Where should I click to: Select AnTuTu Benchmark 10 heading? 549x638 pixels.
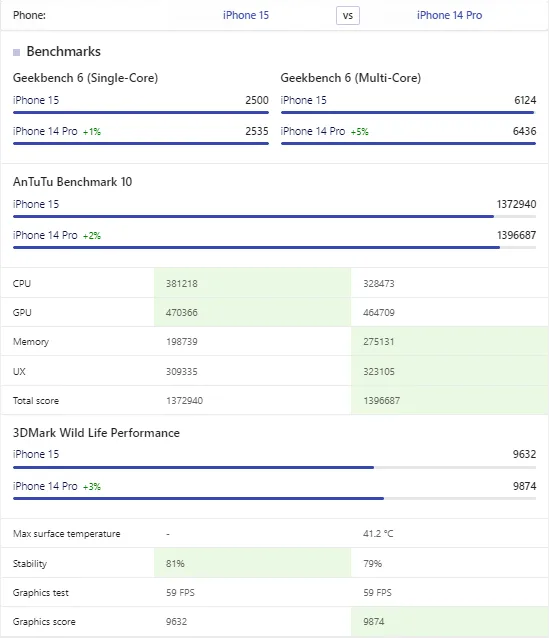coord(72,181)
